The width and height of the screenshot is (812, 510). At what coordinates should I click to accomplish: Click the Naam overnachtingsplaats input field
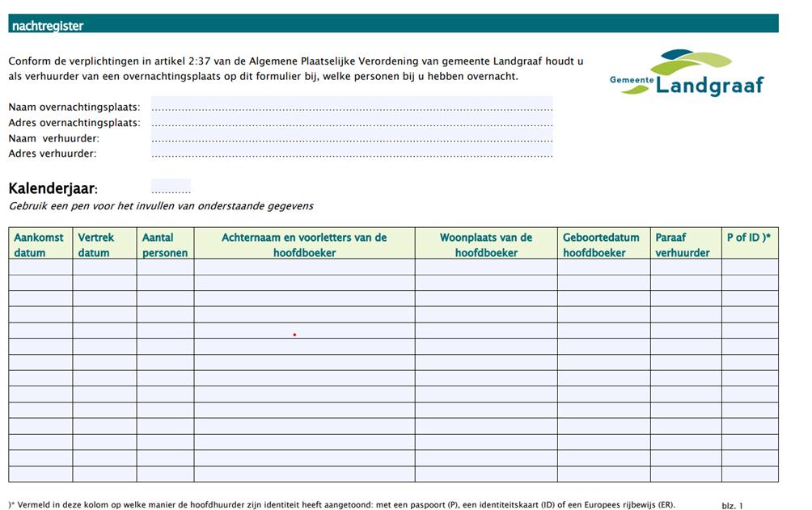(351, 107)
